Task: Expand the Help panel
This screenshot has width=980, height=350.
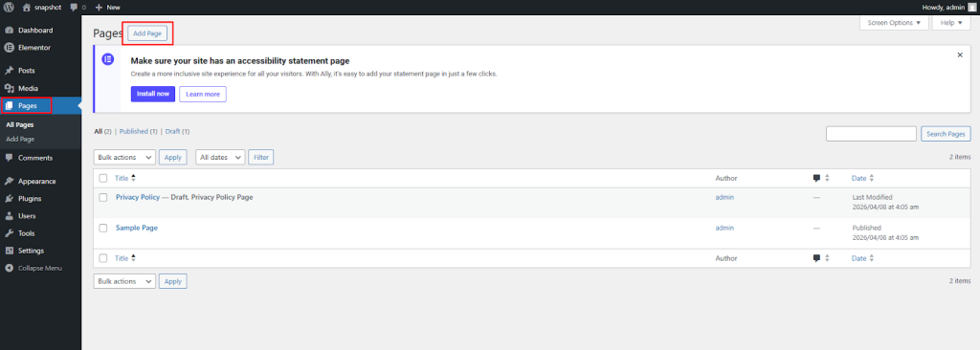Action: [x=951, y=23]
